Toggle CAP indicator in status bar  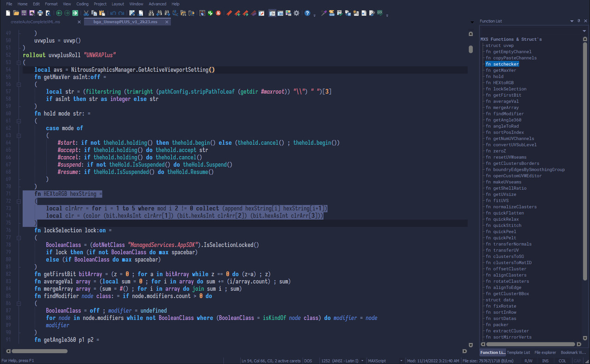tap(577, 361)
